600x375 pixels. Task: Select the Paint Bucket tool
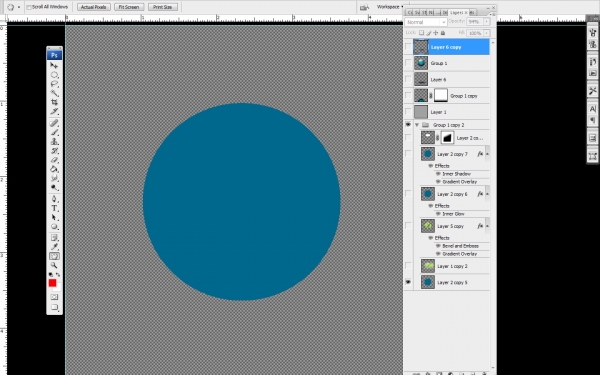coord(54,169)
